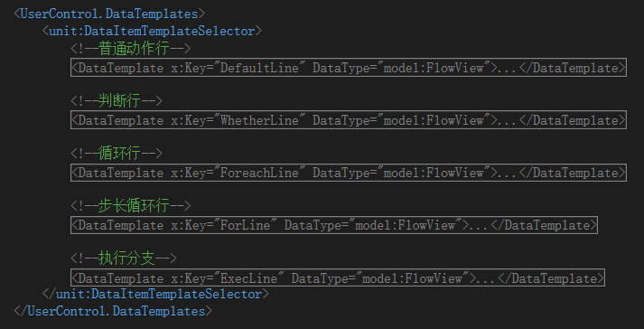This screenshot has height=329, width=644.
Task: Place cursor on the "DefaultLine" key value
Action: tap(259, 68)
